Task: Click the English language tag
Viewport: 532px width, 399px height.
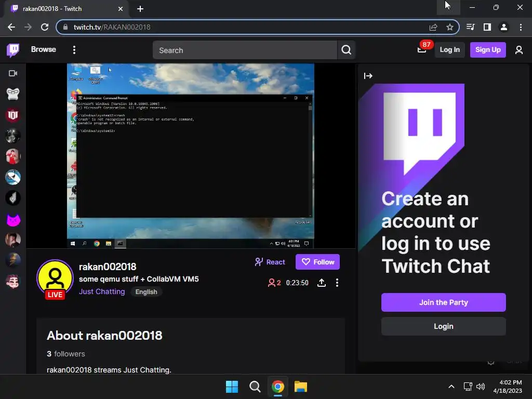Action: click(146, 292)
